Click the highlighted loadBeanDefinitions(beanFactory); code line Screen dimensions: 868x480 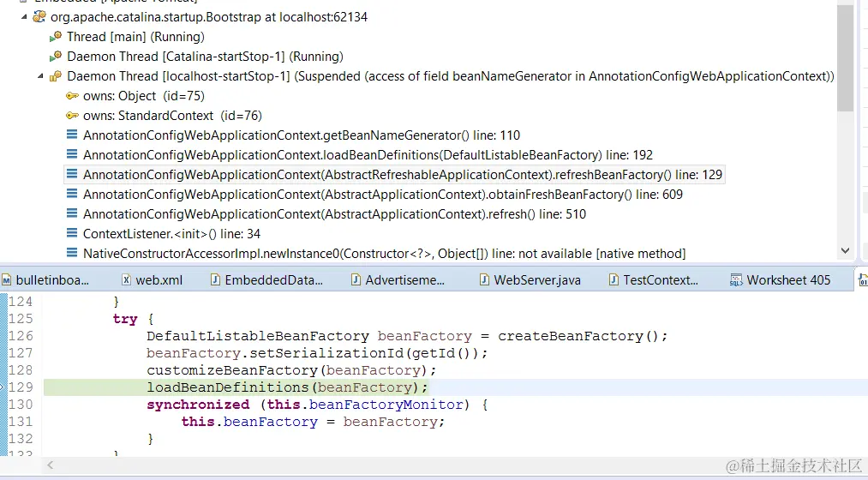coord(287,387)
